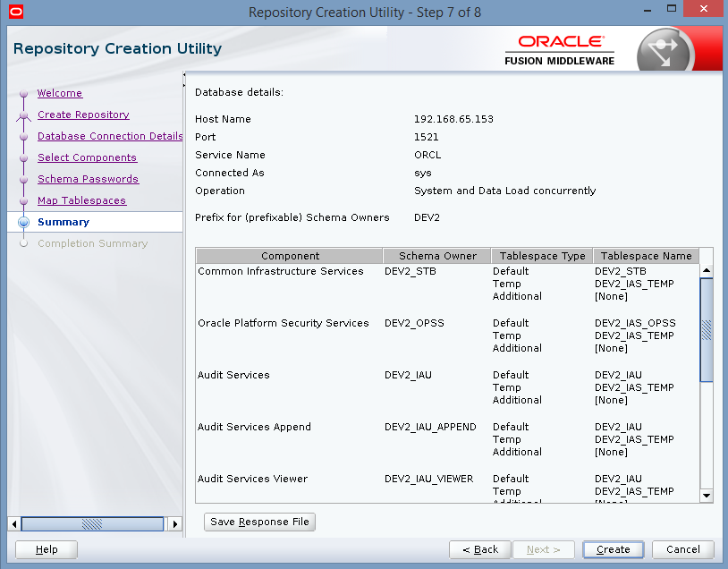
Task: Click the service name value ORCL
Action: [427, 155]
